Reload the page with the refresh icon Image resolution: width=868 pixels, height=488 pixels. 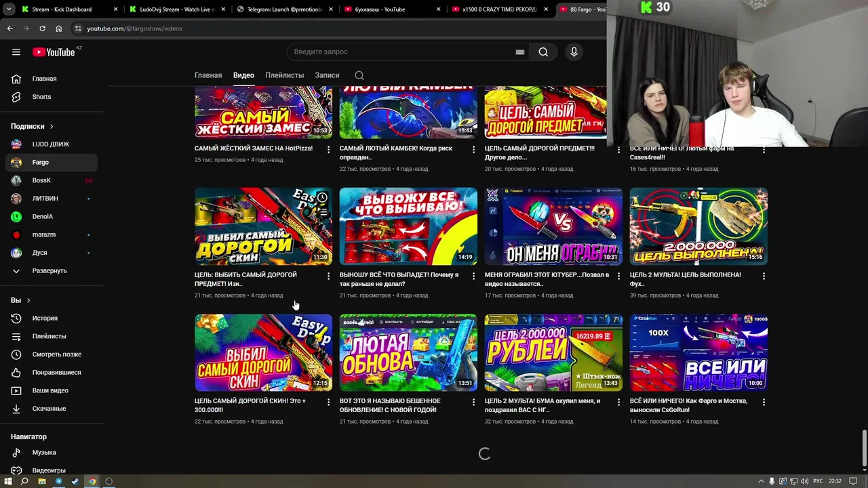tap(42, 28)
